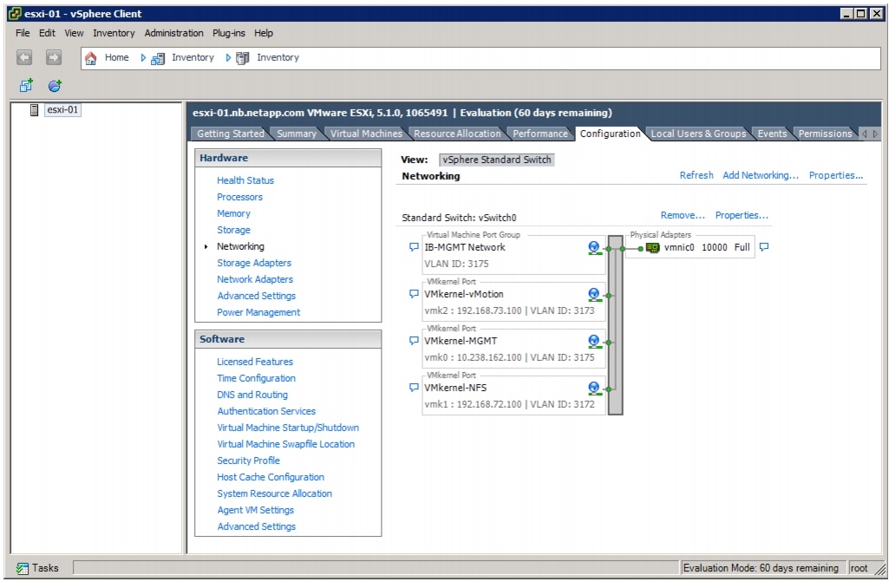The image size is (889, 588).
Task: Open the Storage Adapters link
Action: tap(254, 263)
